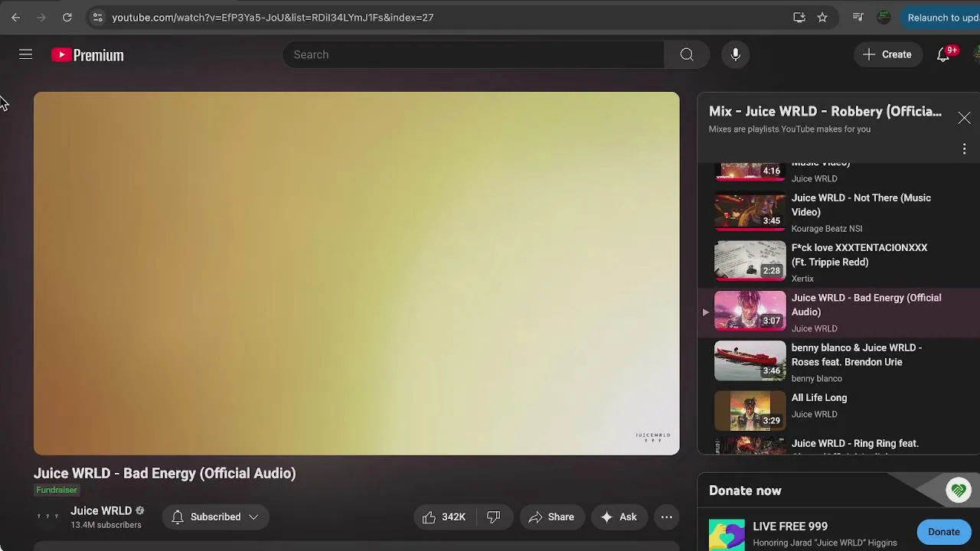Open the YouTube hamburger guide menu
The image size is (980, 551).
(25, 54)
